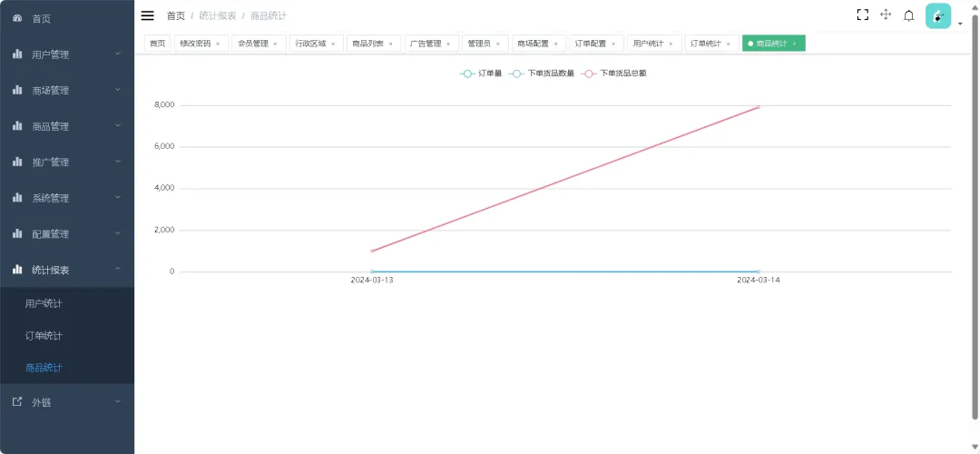This screenshot has width=980, height=454.
Task: Expand the 商品管理 menu chevron
Action: (x=117, y=125)
